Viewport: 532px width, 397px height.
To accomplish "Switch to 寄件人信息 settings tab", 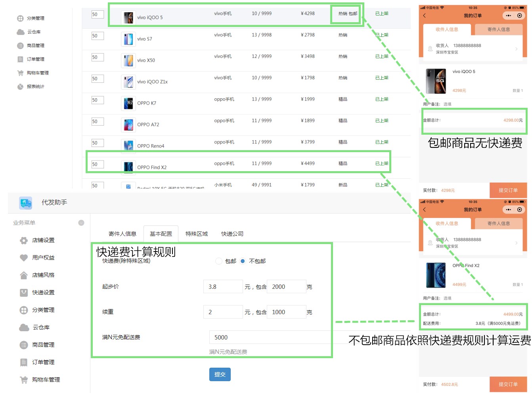I will 122,234.
